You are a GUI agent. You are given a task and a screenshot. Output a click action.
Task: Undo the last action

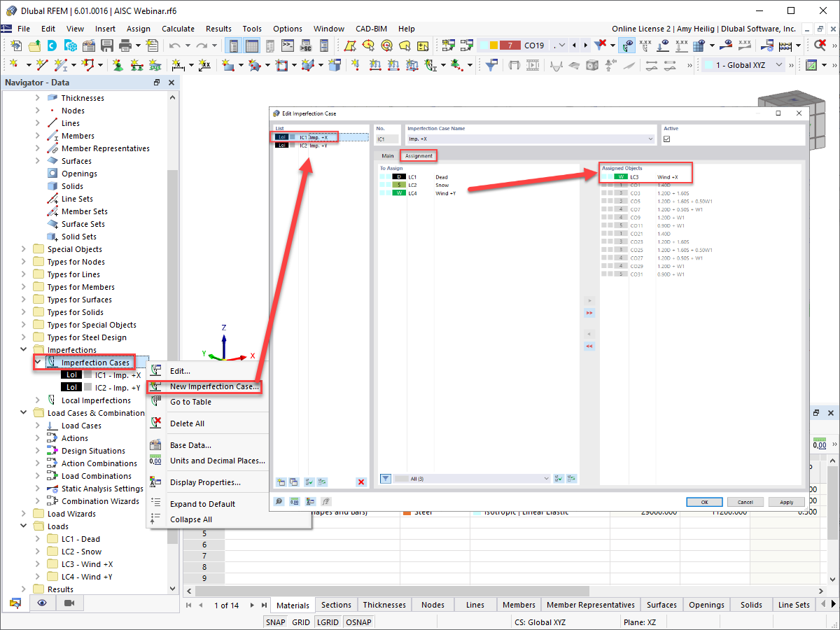[x=174, y=45]
